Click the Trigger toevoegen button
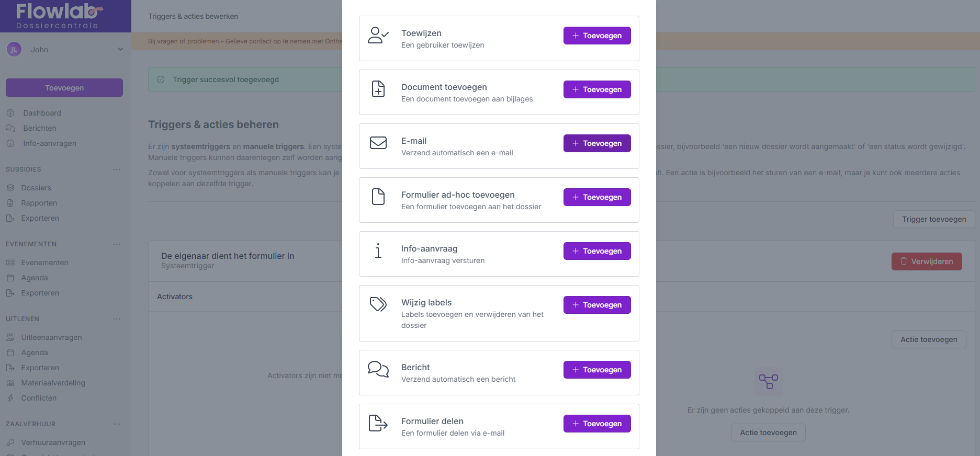This screenshot has height=456, width=980. [933, 219]
